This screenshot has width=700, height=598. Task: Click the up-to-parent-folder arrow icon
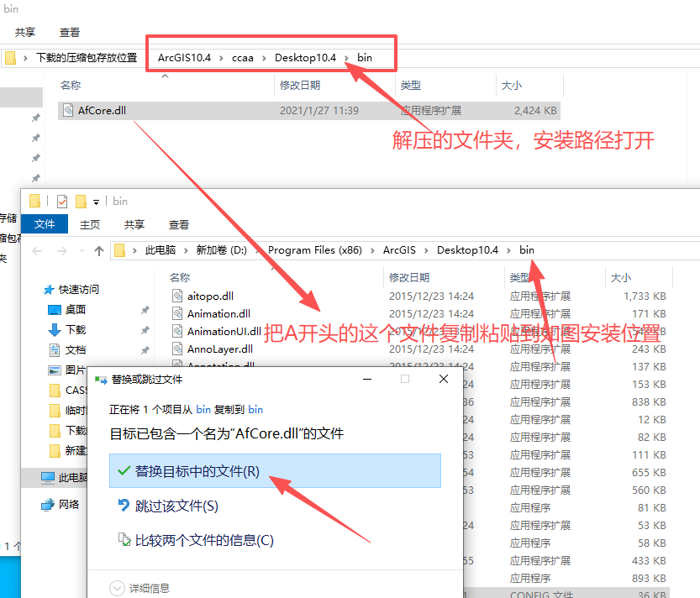[98, 249]
